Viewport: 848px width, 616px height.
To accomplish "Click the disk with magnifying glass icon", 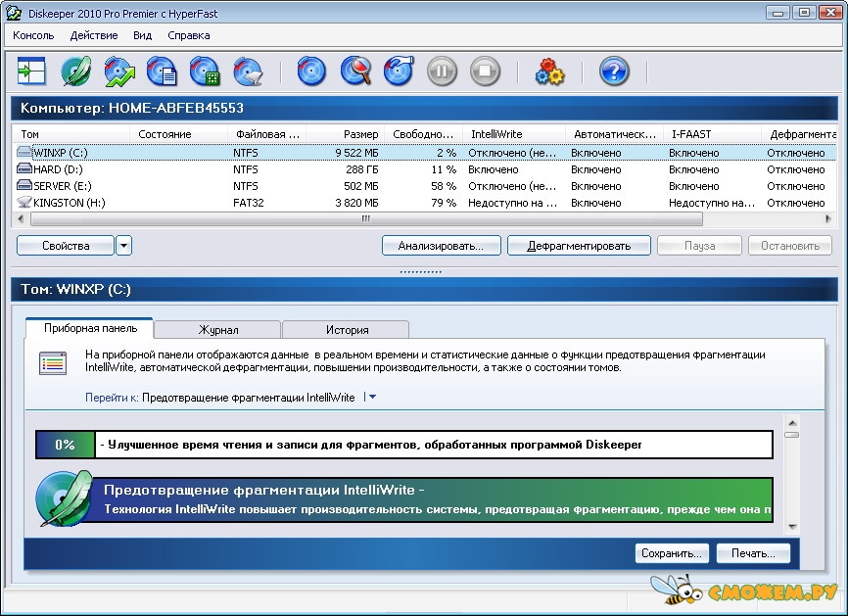I will (355, 71).
